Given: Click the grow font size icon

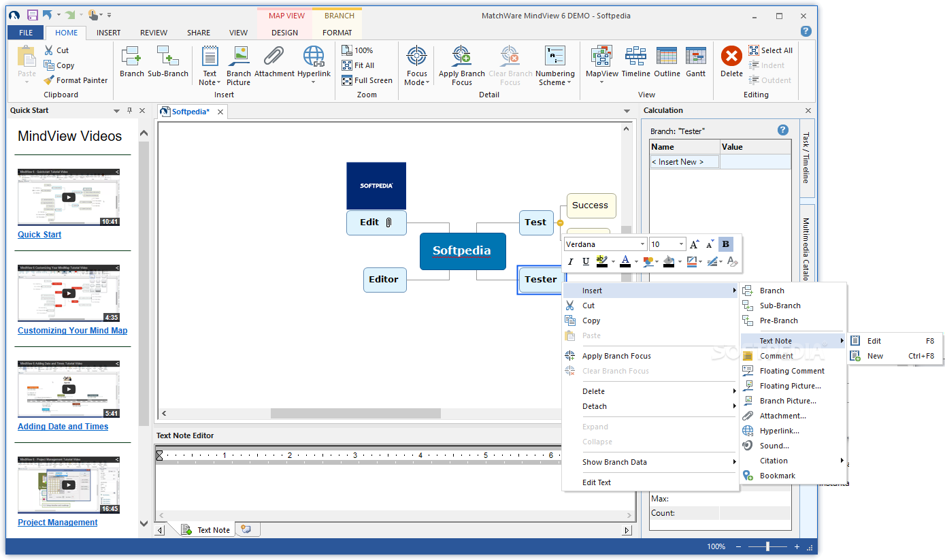Looking at the screenshot, I should (x=694, y=244).
